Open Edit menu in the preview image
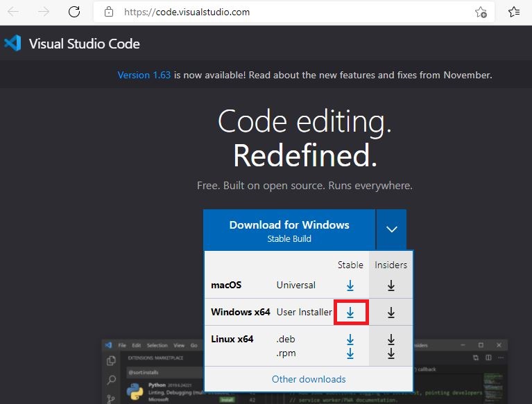The width and height of the screenshot is (532, 404). (137, 345)
